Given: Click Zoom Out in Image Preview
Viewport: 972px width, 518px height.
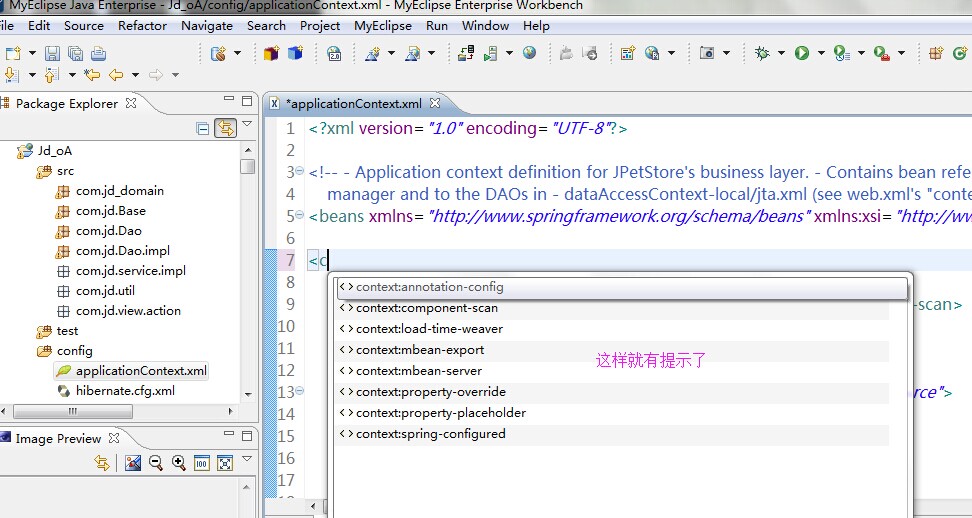Looking at the screenshot, I should click(x=156, y=462).
